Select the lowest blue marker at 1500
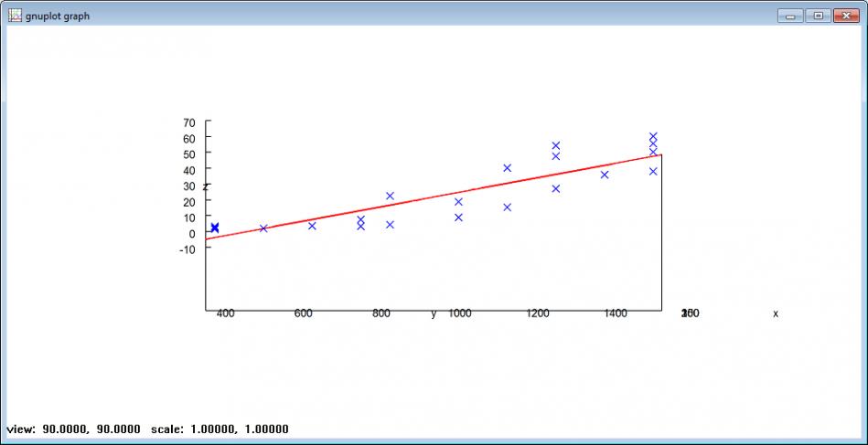 coord(653,172)
